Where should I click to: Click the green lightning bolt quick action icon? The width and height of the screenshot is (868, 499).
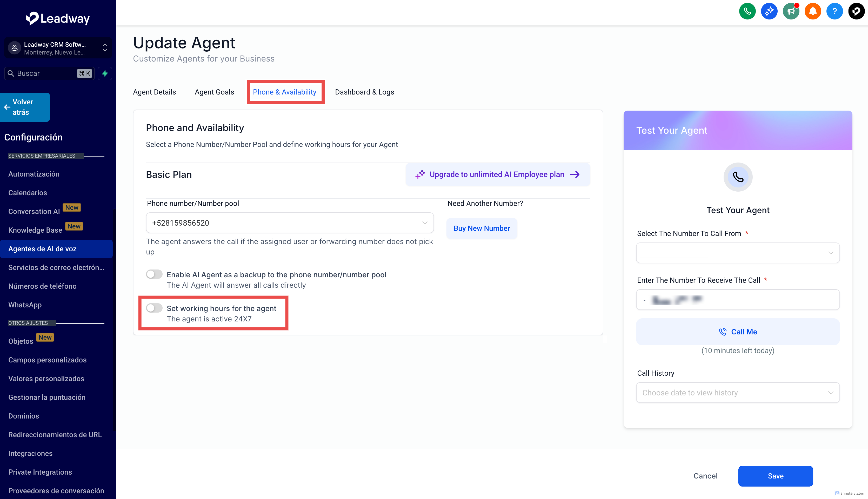click(105, 73)
